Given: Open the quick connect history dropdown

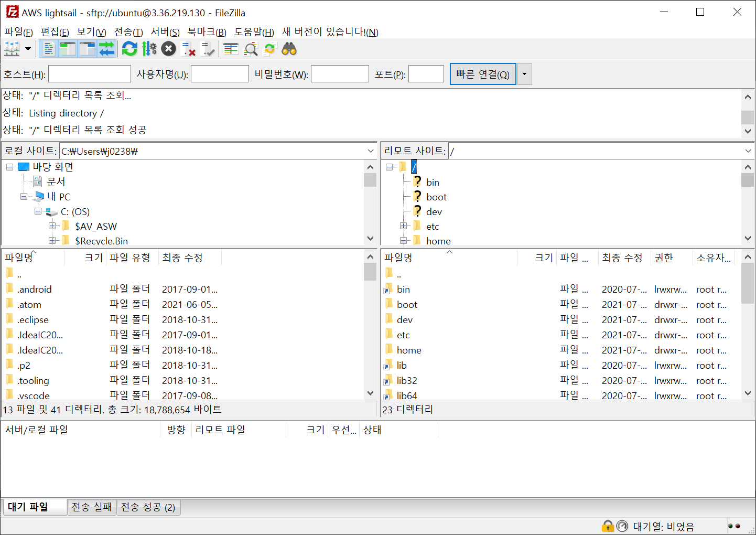Looking at the screenshot, I should 524,74.
